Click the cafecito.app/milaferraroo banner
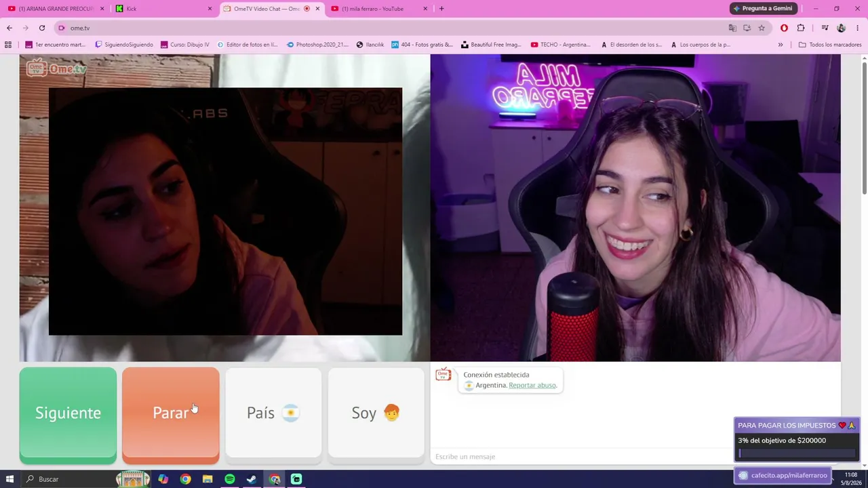This screenshot has width=868, height=488. point(783,475)
